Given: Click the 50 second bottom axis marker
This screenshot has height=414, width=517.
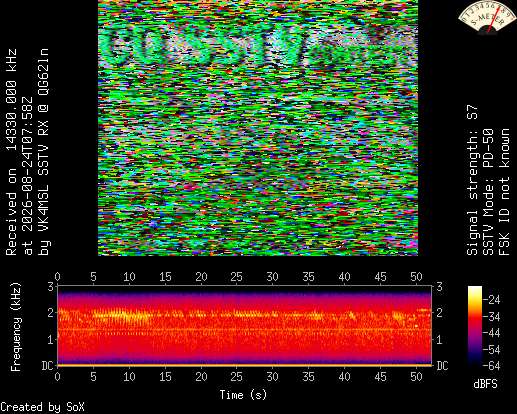Looking at the screenshot, I should pyautogui.click(x=416, y=377).
